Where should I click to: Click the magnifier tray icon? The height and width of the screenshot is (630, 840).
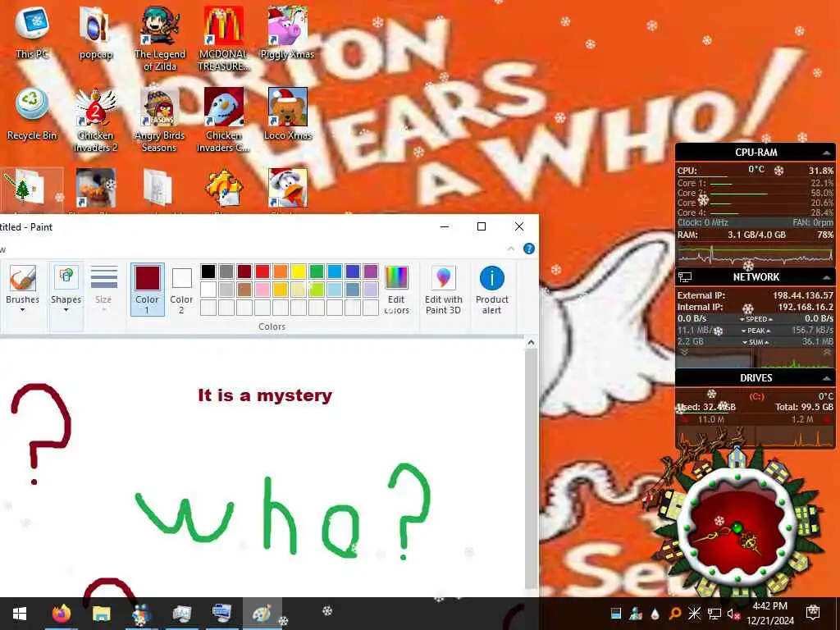(675, 614)
